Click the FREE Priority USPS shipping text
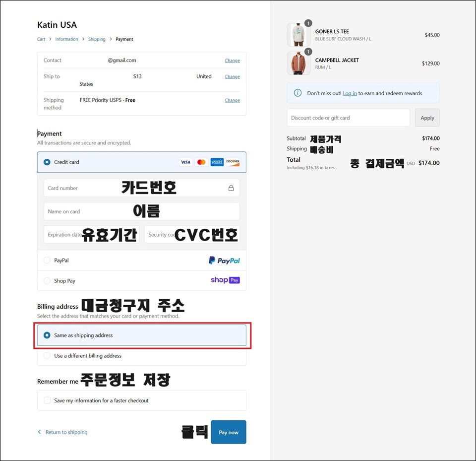476x461 pixels. [x=108, y=100]
